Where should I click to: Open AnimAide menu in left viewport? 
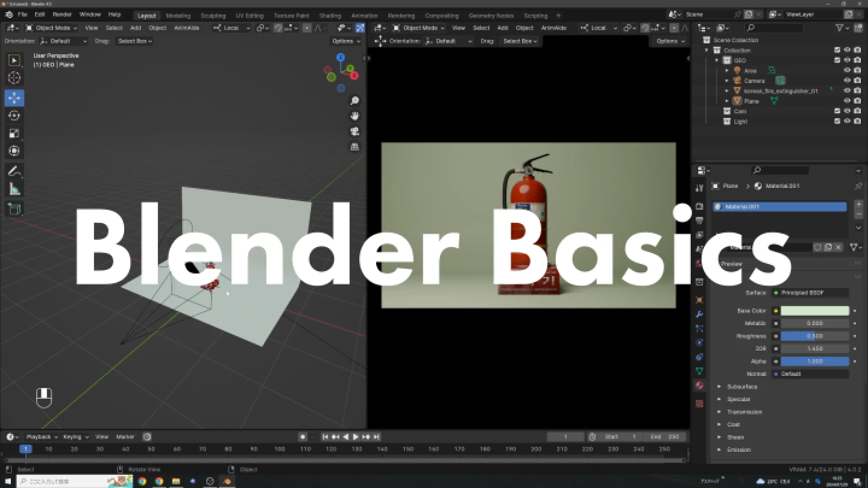point(186,28)
